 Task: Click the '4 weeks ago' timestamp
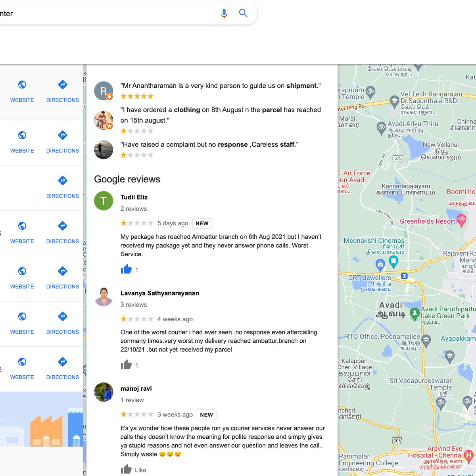[x=175, y=319]
